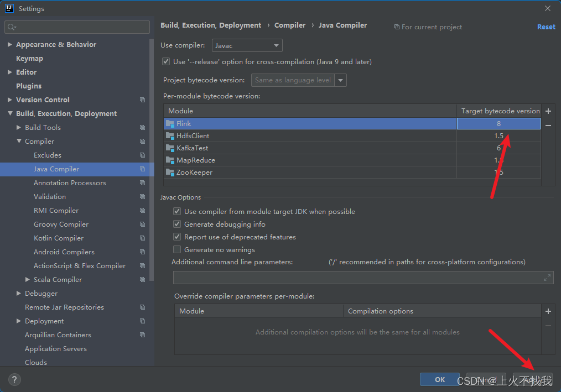Click the project-level icon next to Validation
The image size is (561, 392).
(x=142, y=197)
